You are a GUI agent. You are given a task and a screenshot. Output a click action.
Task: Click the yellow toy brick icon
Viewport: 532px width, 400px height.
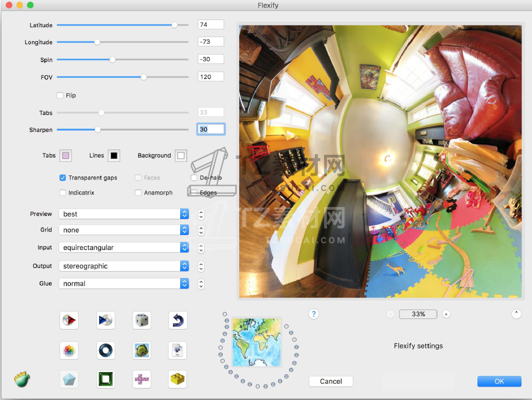tap(178, 379)
